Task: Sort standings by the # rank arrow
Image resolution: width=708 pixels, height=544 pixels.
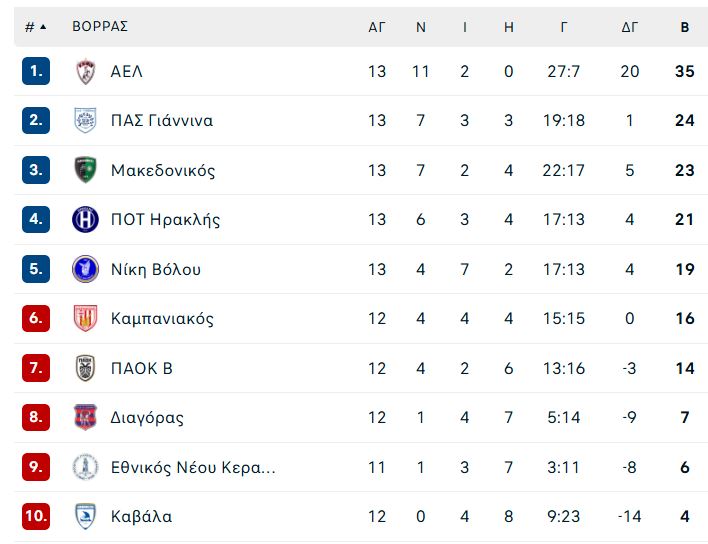Action: (x=36, y=27)
